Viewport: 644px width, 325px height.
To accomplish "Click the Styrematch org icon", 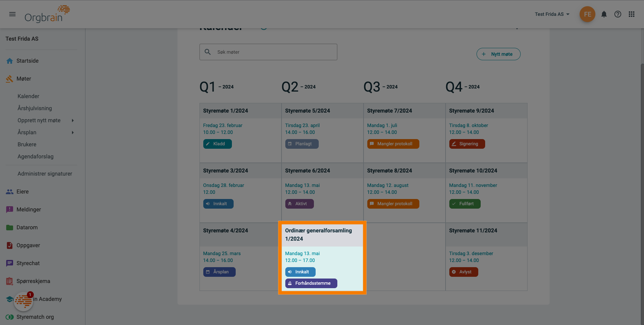I will click(10, 317).
